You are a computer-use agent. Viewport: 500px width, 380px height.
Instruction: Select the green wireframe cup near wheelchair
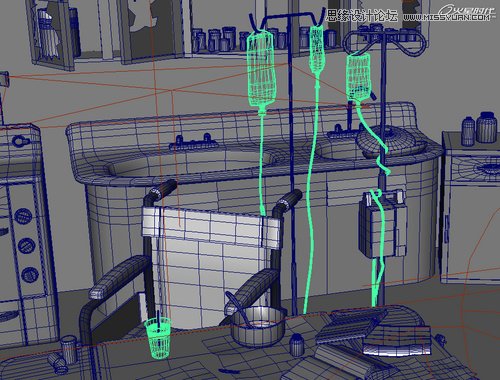[158, 337]
